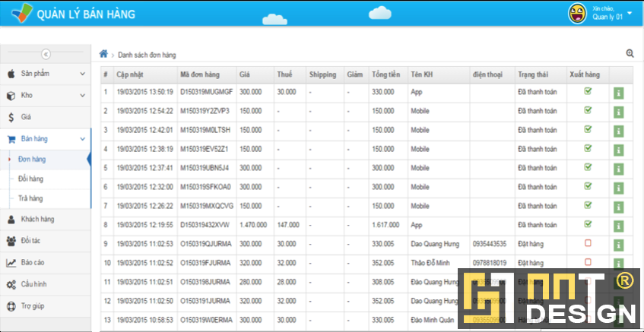The image size is (644, 332).
Task: Open info for order D150319MUGMGF
Action: coord(618,93)
